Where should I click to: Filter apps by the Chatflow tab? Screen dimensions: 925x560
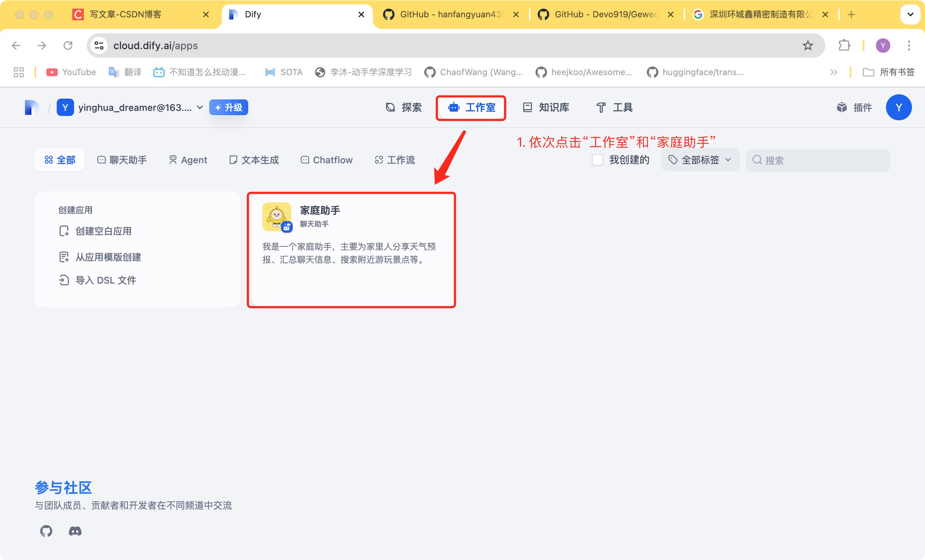pos(327,160)
